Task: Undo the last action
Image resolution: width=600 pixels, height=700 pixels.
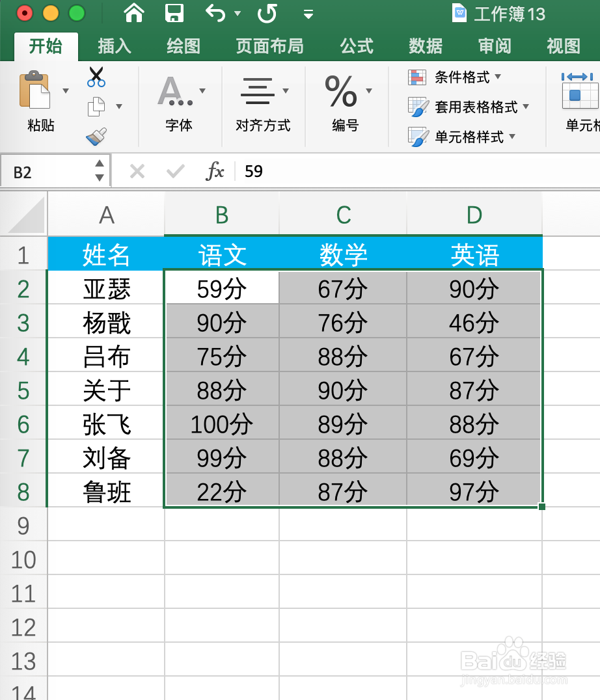Action: pos(215,12)
